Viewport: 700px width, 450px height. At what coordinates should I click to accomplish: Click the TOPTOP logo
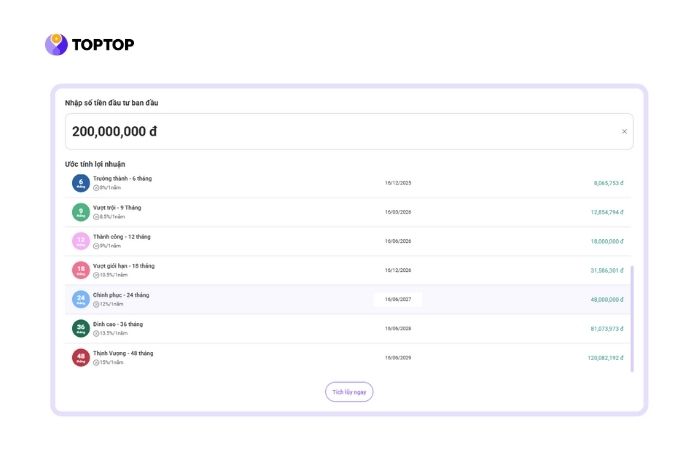[89, 44]
